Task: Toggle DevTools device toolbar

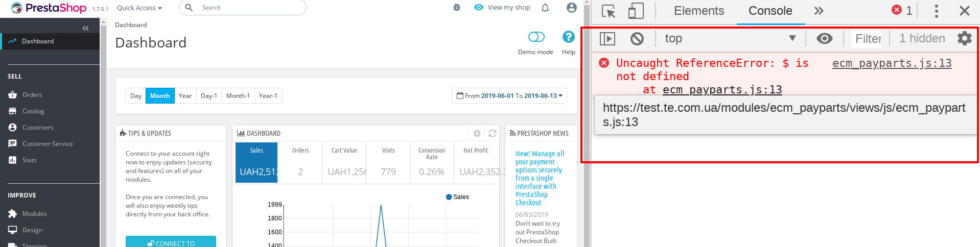Action: coord(636,11)
